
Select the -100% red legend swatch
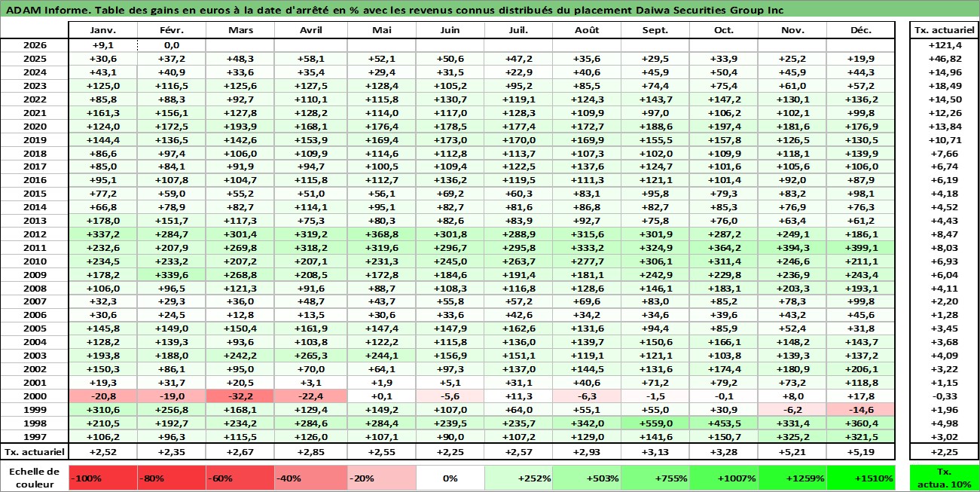pyautogui.click(x=102, y=478)
